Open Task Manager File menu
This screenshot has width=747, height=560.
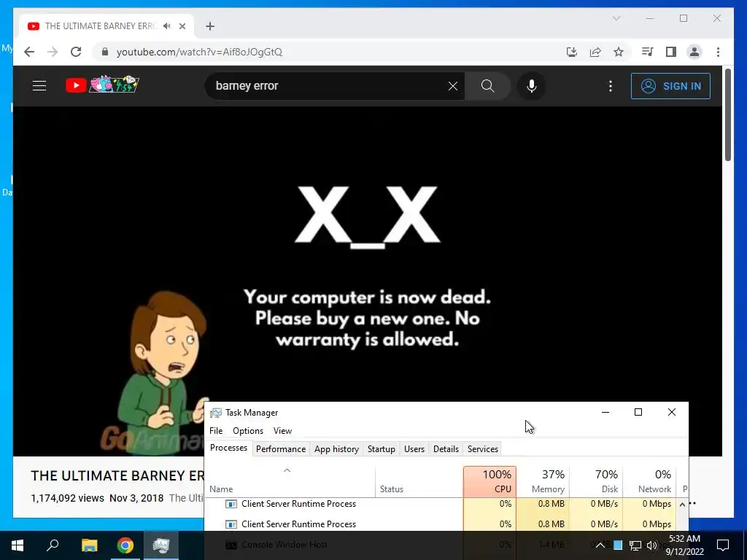[x=216, y=430]
